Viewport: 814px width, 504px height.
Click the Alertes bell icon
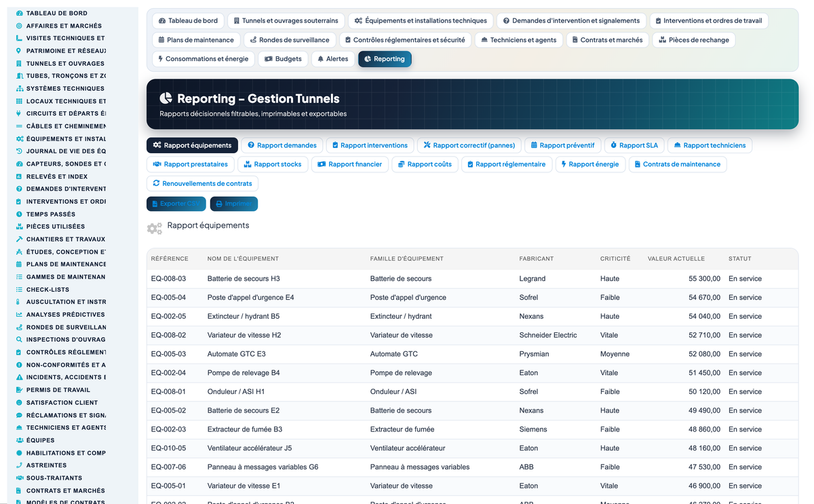(x=320, y=59)
